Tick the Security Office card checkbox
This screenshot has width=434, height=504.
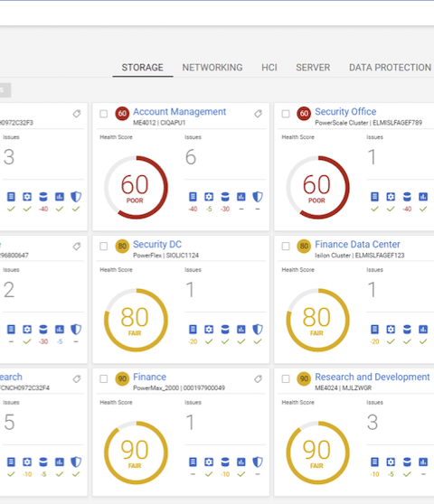286,114
